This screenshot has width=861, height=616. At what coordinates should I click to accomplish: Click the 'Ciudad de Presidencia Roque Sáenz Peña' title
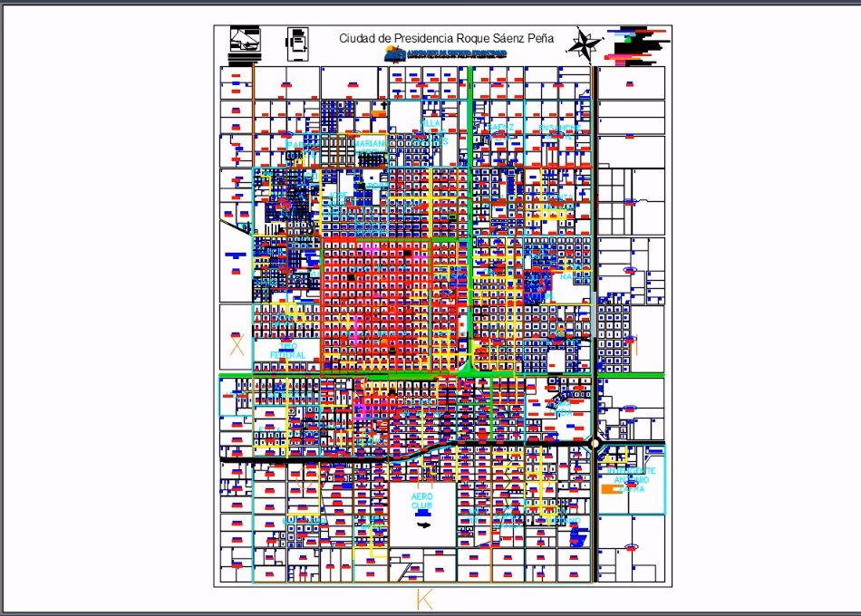[x=445, y=38]
